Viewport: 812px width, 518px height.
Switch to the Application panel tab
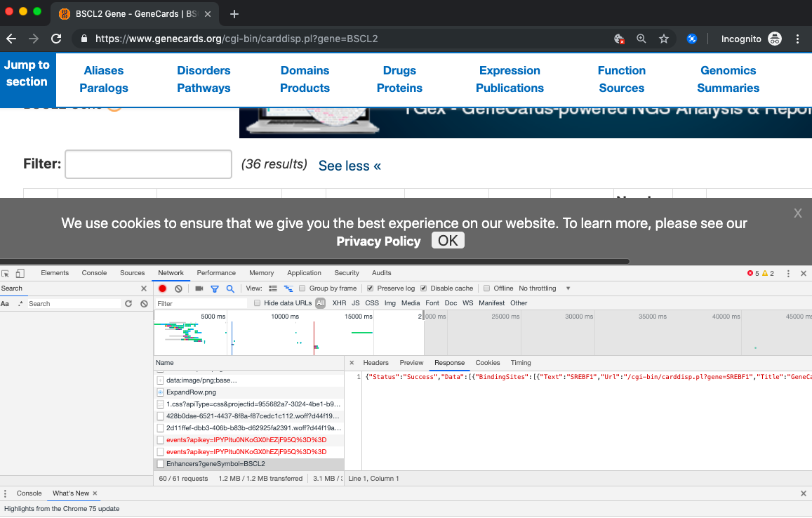pos(304,273)
